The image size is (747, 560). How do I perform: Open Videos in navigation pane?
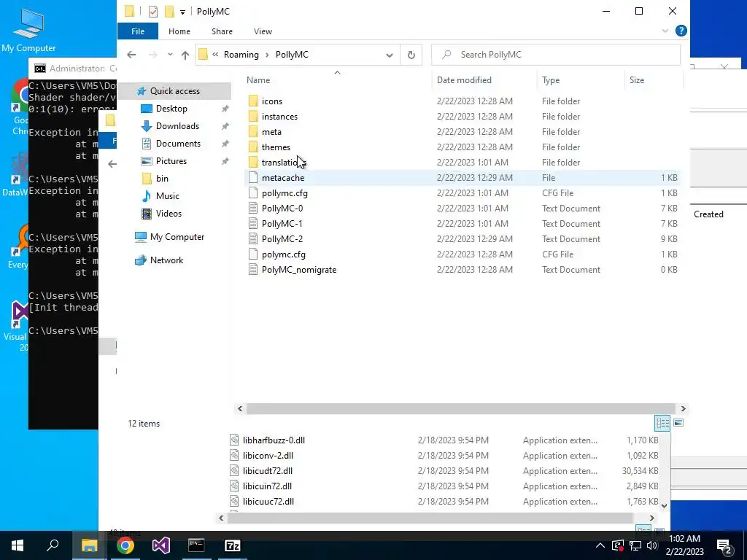coord(169,214)
